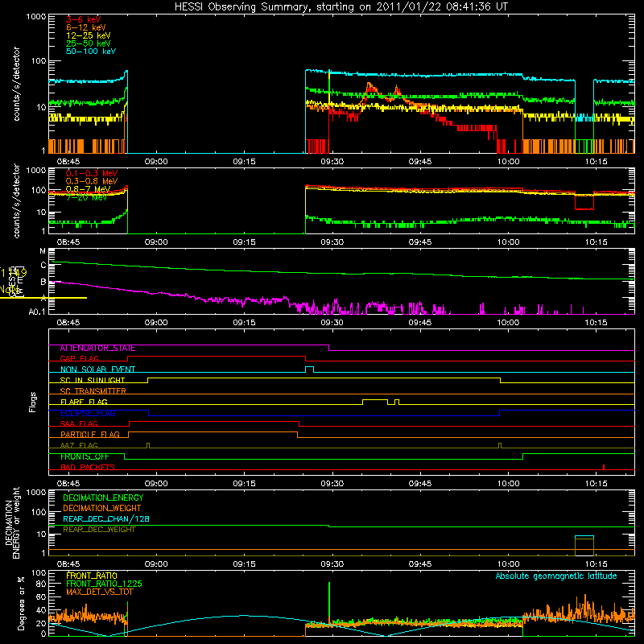Click the "PARTICLE_FLAG" flag label
The image size is (644, 644).
pos(90,435)
